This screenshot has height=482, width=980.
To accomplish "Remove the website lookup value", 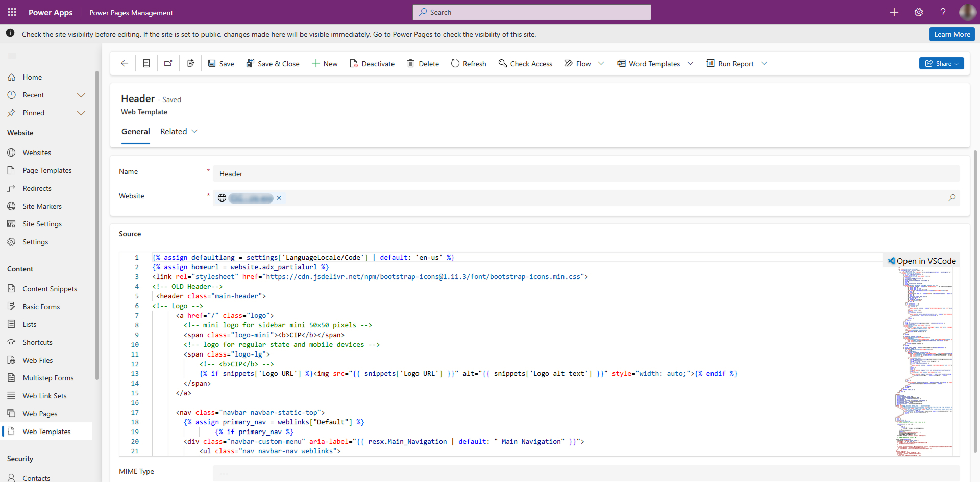I will click(x=279, y=198).
